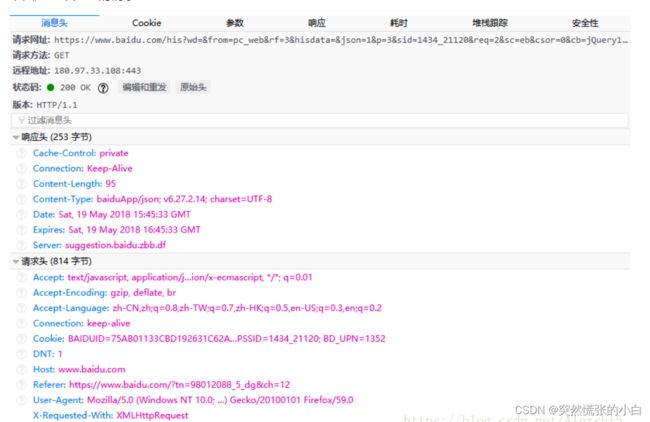Click Host value www.baidu.com

coord(92,370)
